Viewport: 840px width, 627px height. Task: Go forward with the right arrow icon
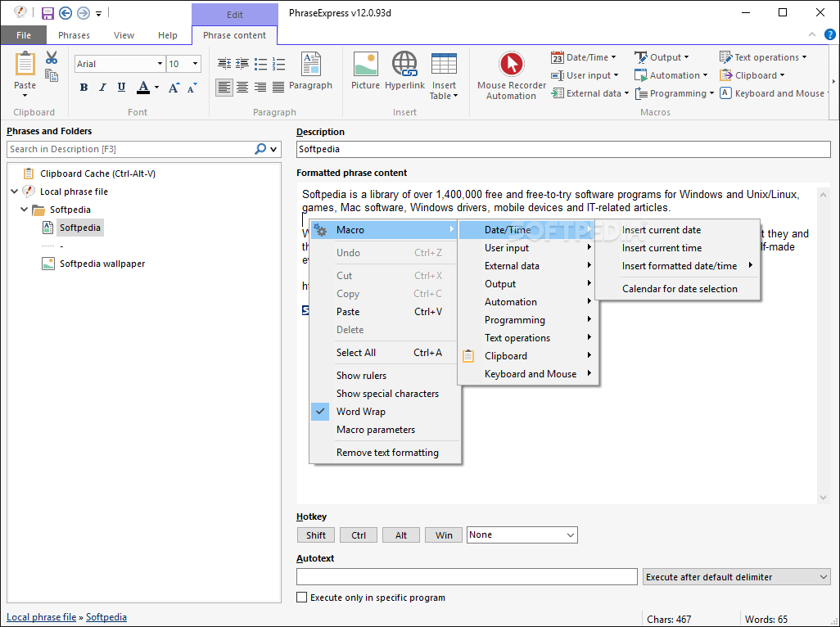pos(83,13)
